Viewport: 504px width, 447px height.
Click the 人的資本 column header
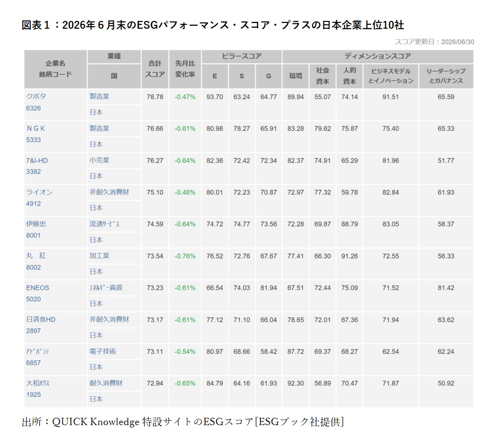click(x=349, y=76)
